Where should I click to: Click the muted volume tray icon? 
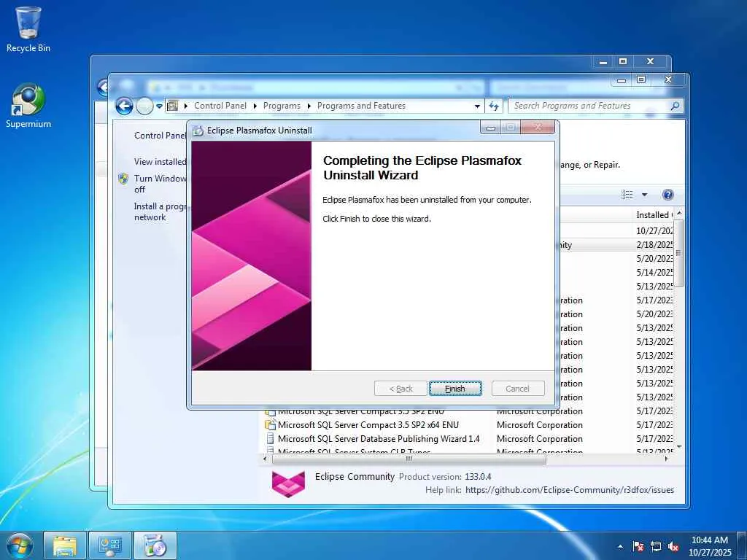point(673,546)
